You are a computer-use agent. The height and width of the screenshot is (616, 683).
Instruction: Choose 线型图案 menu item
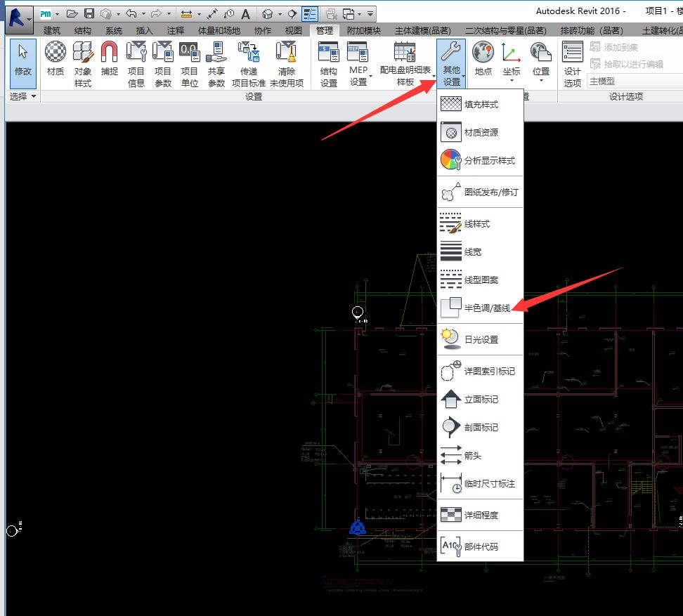coord(480,280)
